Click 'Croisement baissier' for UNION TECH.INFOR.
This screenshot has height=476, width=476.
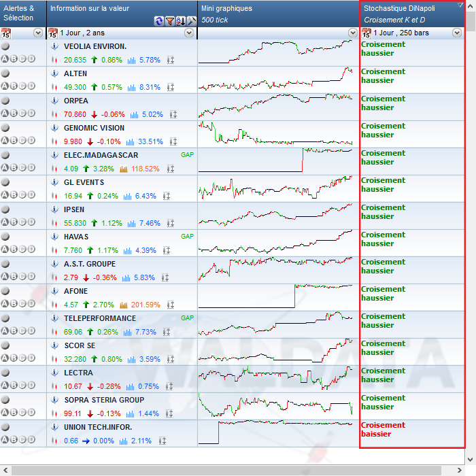click(x=383, y=430)
